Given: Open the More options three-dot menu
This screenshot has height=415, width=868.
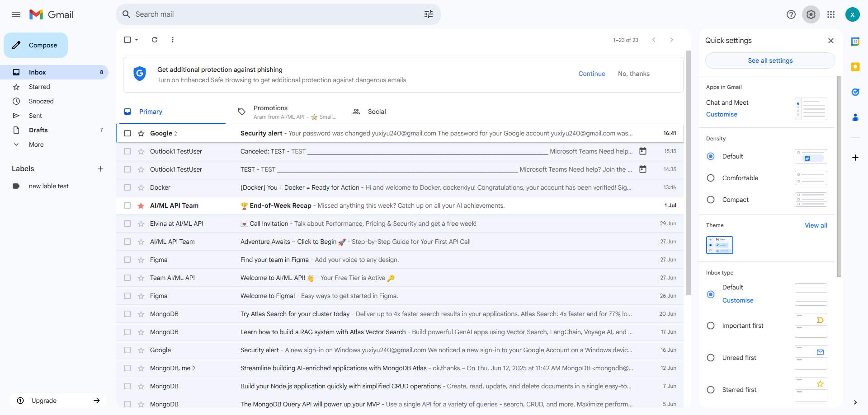Looking at the screenshot, I should coord(173,40).
